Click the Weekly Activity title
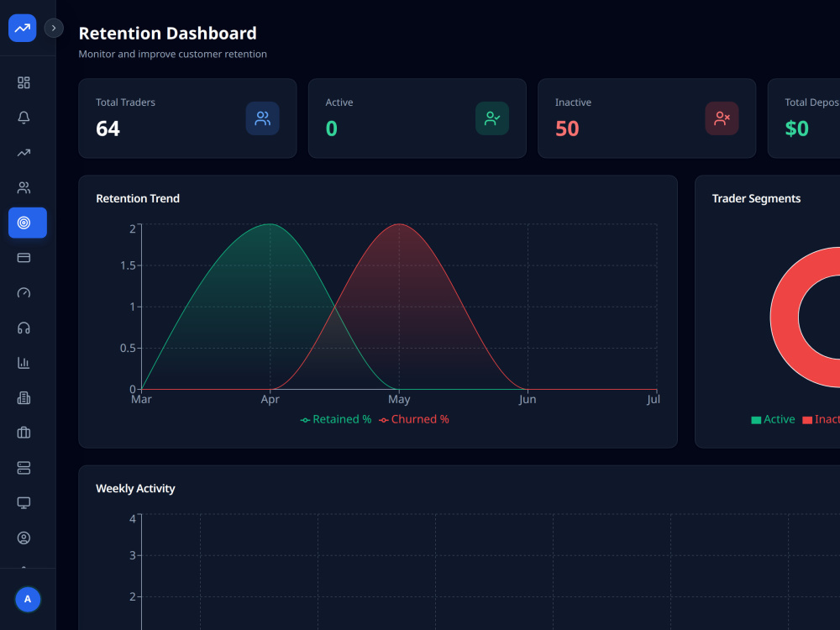The image size is (840, 630). pyautogui.click(x=135, y=489)
